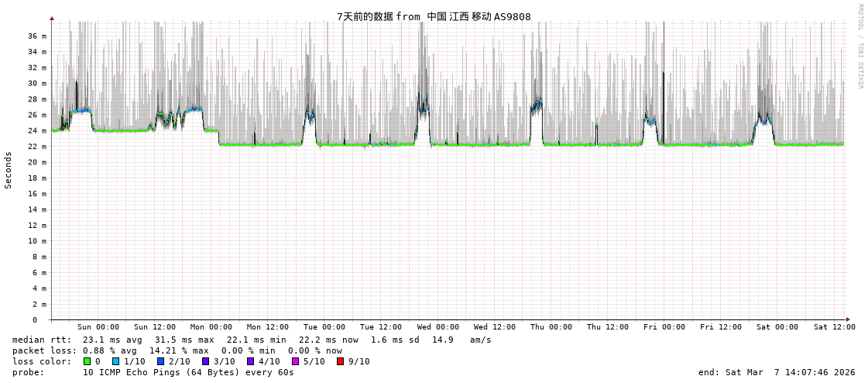
Task: Click the 1/10 light blue loss swatch
Action: (x=115, y=361)
